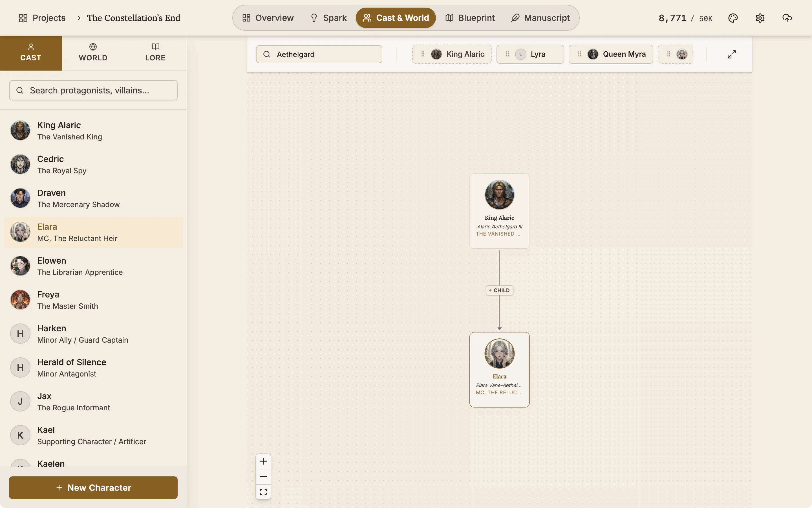Click Cedric's portrait avatar in list
812x508 pixels.
(x=20, y=164)
